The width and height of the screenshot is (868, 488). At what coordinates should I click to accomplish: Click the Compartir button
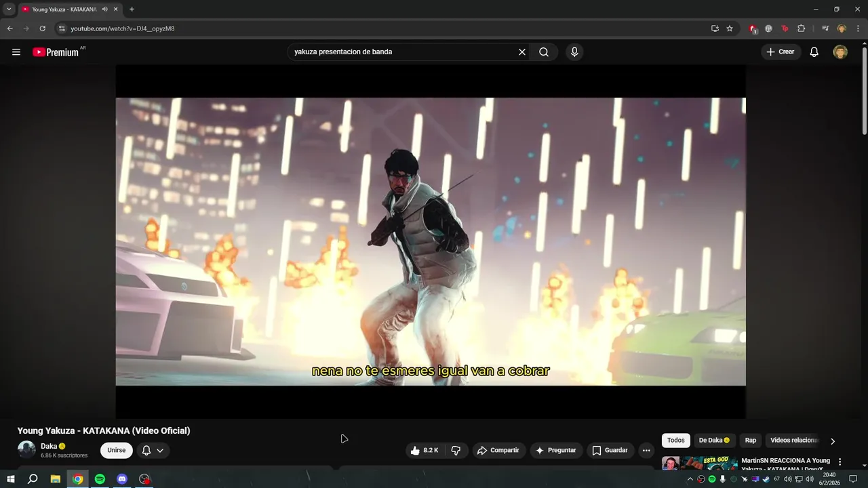coord(498,450)
